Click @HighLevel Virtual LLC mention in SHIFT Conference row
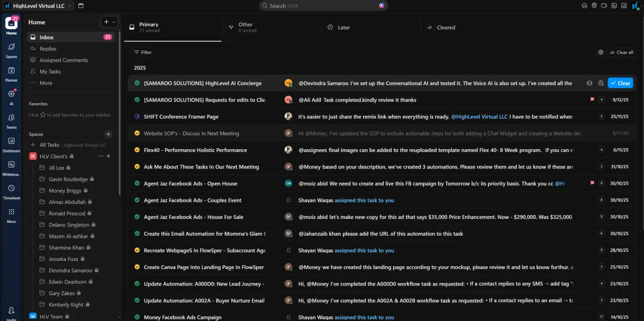Image resolution: width=644 pixels, height=321 pixels. [x=479, y=116]
